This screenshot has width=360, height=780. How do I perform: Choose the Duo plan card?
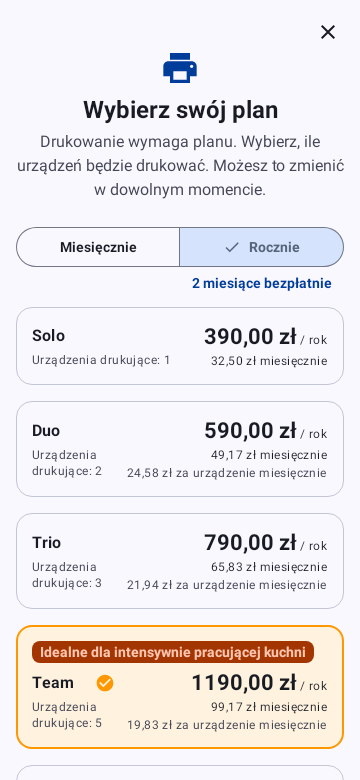[180, 449]
